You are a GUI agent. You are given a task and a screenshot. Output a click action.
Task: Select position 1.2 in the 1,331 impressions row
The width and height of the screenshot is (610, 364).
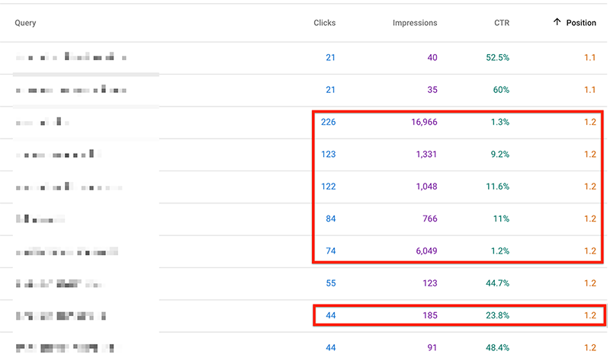point(589,155)
